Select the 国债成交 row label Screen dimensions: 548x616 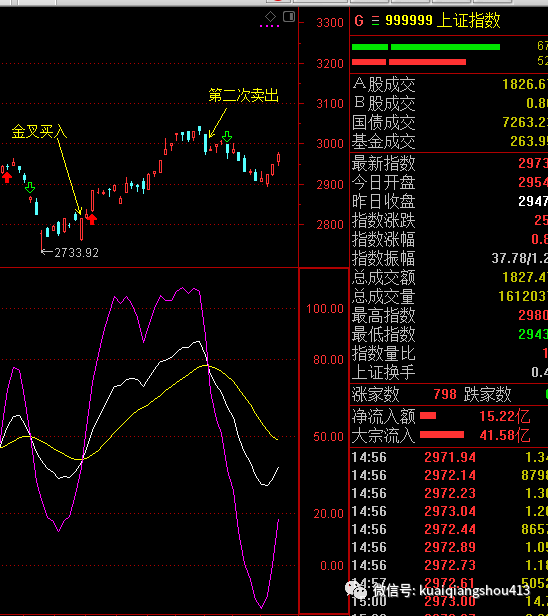coord(384,122)
